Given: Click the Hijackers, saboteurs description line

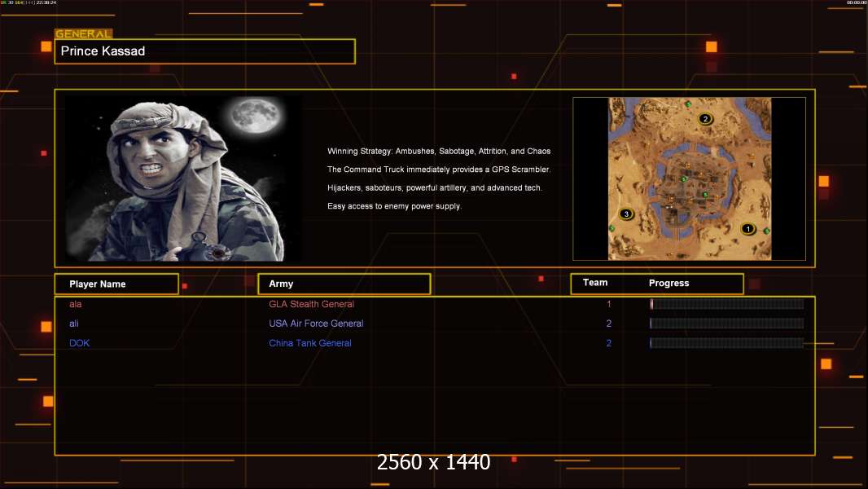Looking at the screenshot, I should click(435, 187).
